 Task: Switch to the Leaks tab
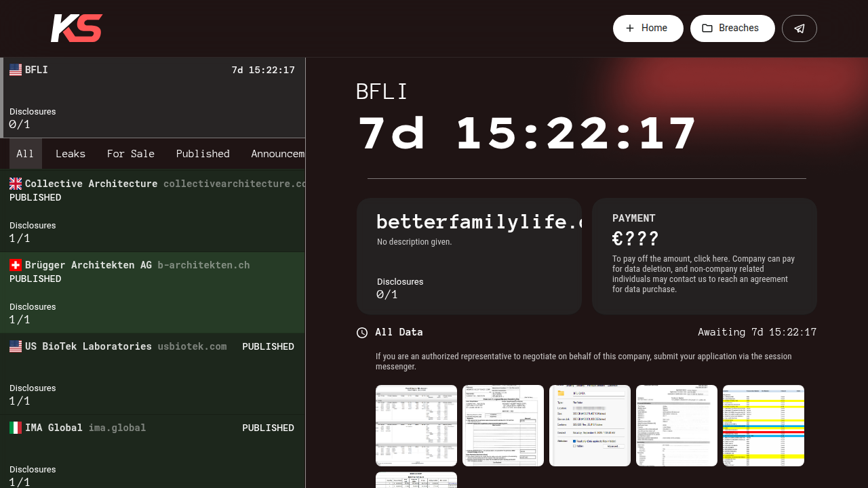71,154
